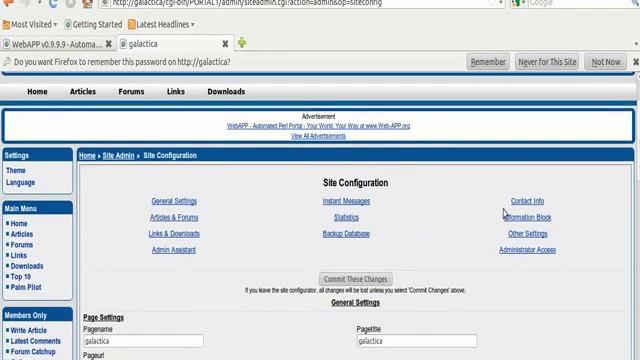Close the galactica tab
Image resolution: width=640 pixels, height=360 pixels.
click(x=225, y=44)
